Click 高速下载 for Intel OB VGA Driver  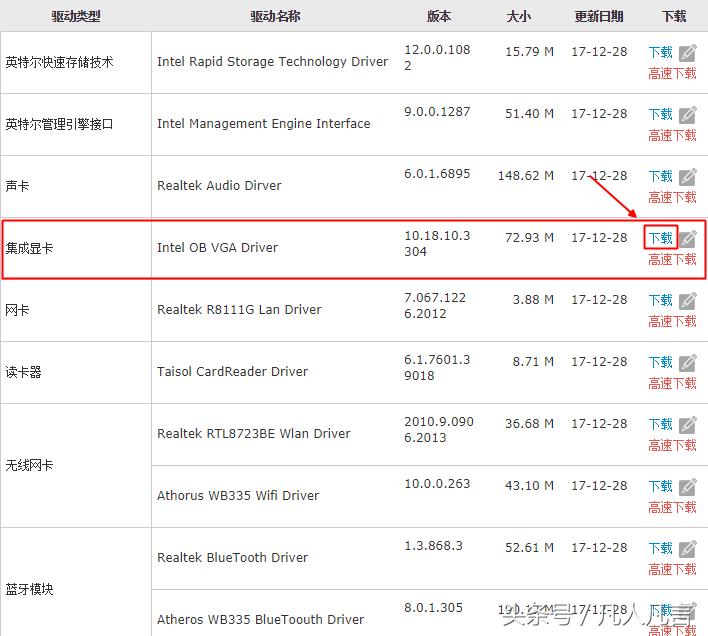[x=672, y=259]
